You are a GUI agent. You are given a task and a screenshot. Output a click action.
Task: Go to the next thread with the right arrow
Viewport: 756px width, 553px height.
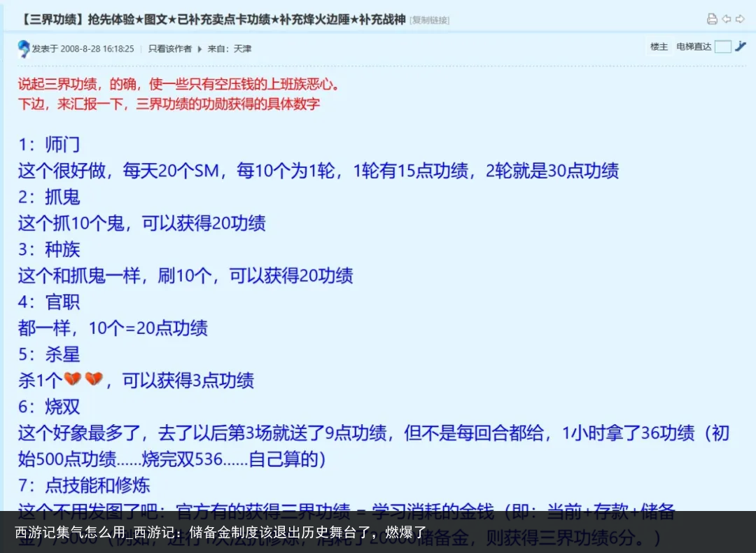coord(740,20)
